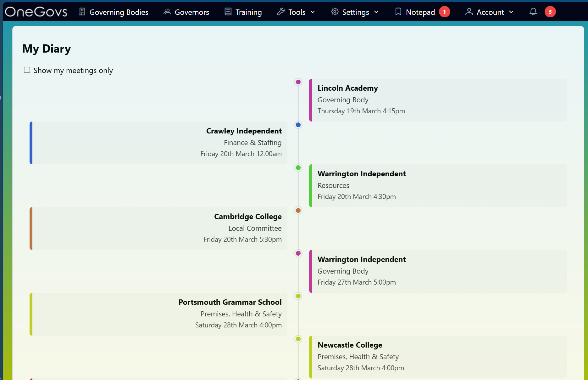Expand the Tools dropdown chevron
This screenshot has width=588, height=380.
tap(313, 12)
